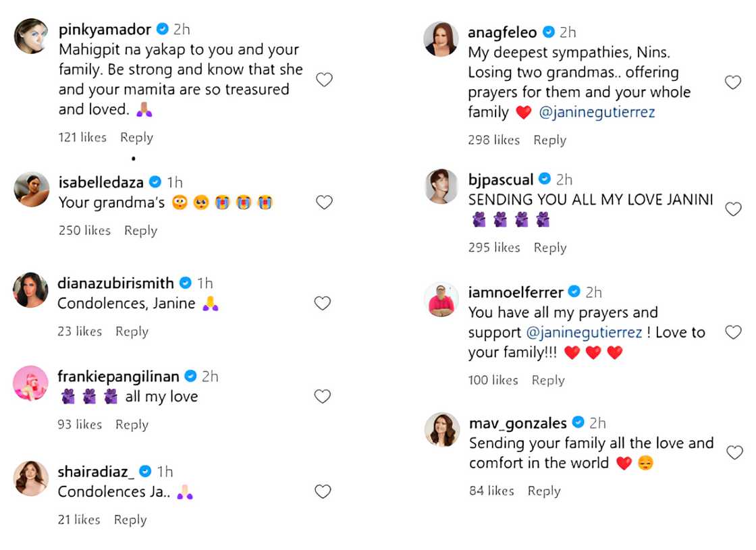Like iamnoelferrer's prayers comment

coord(733,332)
